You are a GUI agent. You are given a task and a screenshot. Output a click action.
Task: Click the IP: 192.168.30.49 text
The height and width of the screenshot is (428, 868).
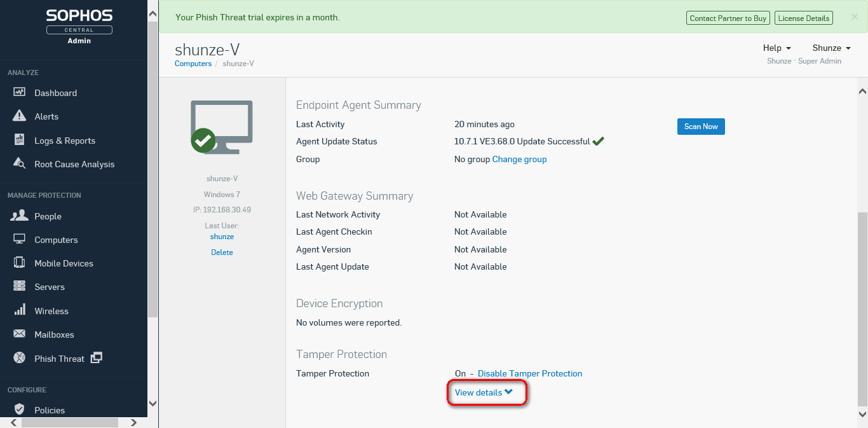point(222,210)
